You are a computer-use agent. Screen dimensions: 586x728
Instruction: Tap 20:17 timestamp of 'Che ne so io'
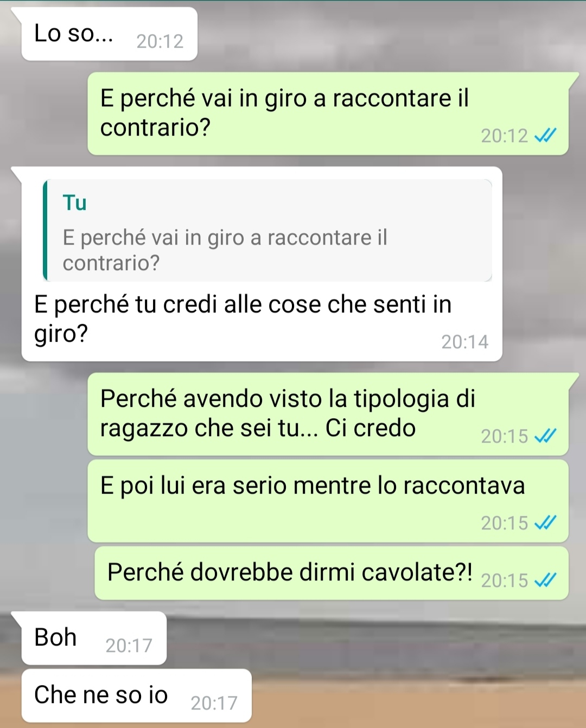pos(214,703)
